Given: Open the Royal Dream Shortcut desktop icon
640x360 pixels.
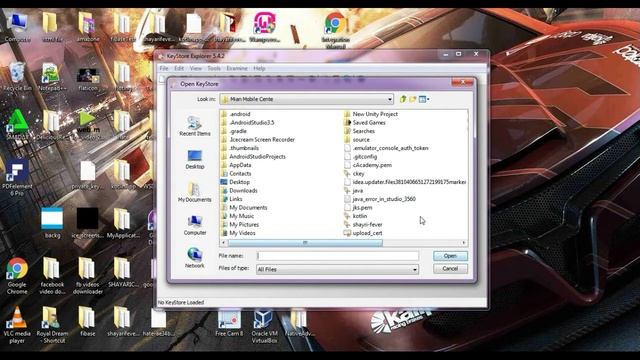Looking at the screenshot, I should point(52,325).
